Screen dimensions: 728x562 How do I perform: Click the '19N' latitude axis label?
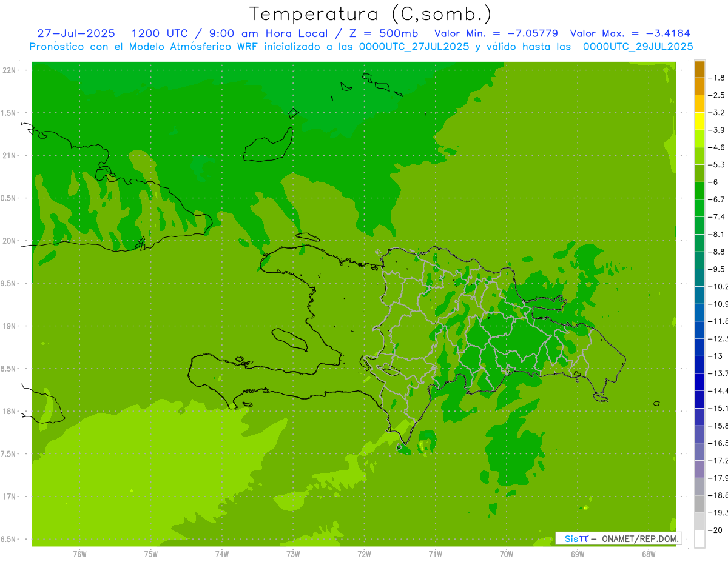pyautogui.click(x=9, y=326)
